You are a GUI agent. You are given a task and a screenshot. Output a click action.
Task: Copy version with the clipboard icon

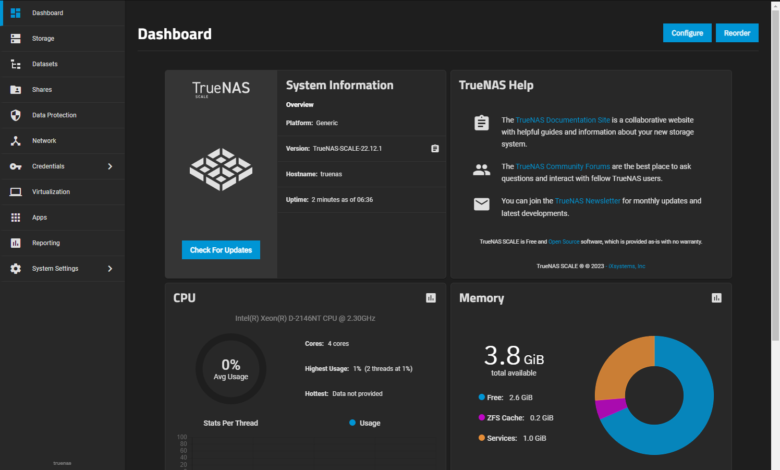[435, 149]
